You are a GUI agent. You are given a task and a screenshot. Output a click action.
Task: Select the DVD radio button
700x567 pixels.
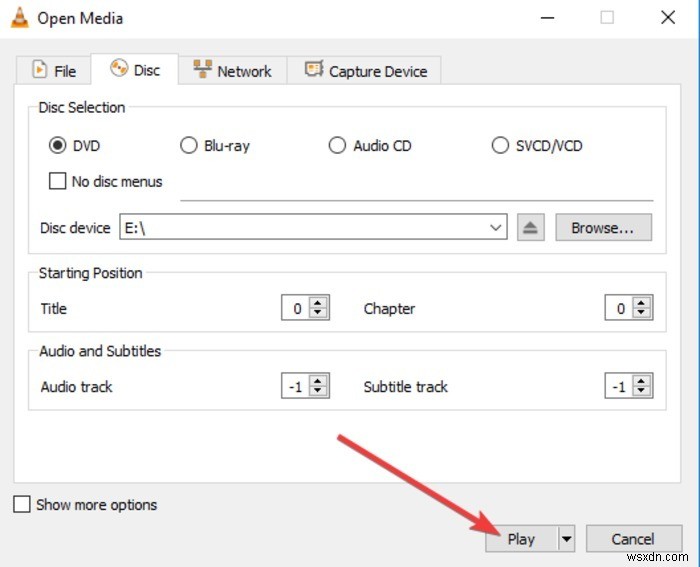(57, 145)
